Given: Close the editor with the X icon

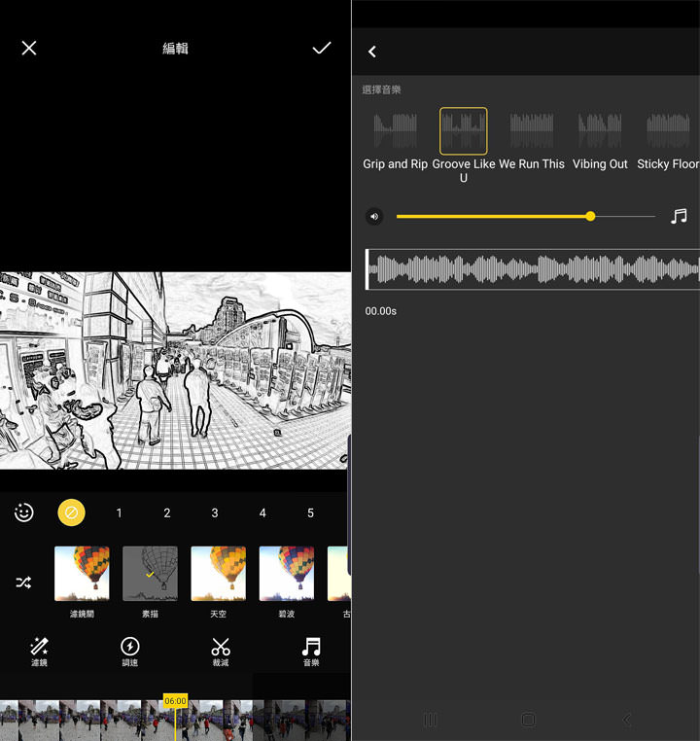Looking at the screenshot, I should [x=29, y=48].
